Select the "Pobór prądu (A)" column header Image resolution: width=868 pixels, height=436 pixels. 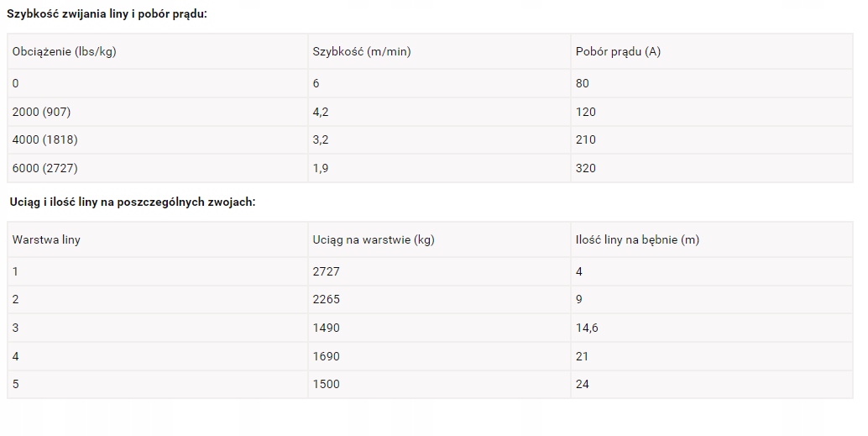(x=618, y=51)
